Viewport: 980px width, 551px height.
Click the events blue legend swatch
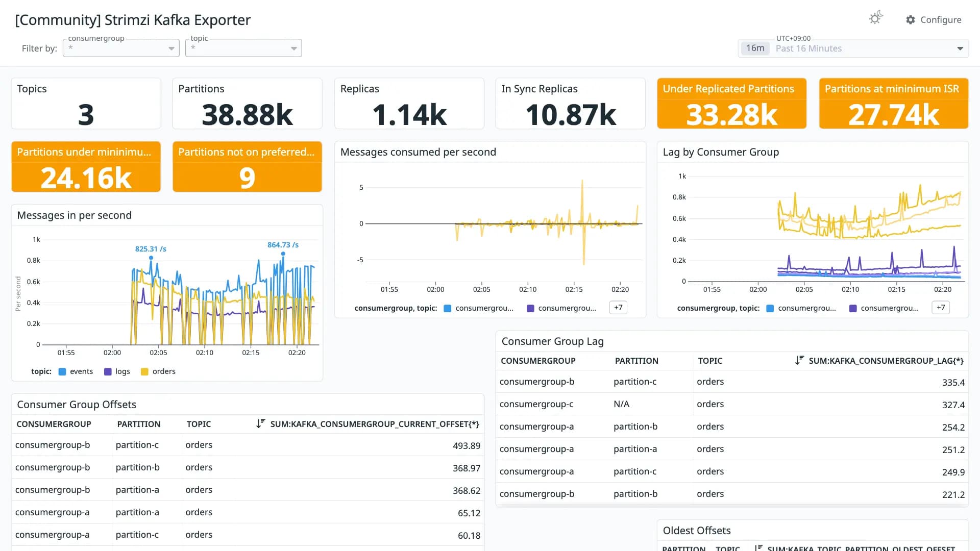pos(62,371)
